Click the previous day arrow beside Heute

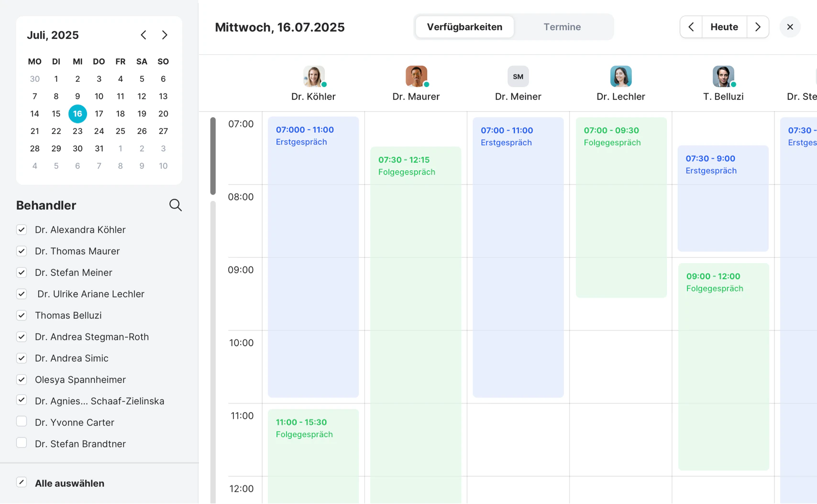tap(691, 27)
